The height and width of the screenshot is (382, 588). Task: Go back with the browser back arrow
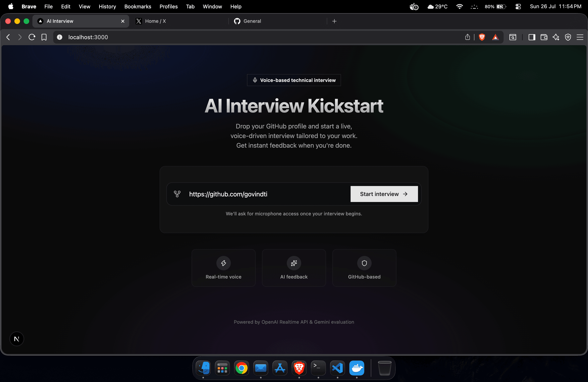pyautogui.click(x=8, y=37)
